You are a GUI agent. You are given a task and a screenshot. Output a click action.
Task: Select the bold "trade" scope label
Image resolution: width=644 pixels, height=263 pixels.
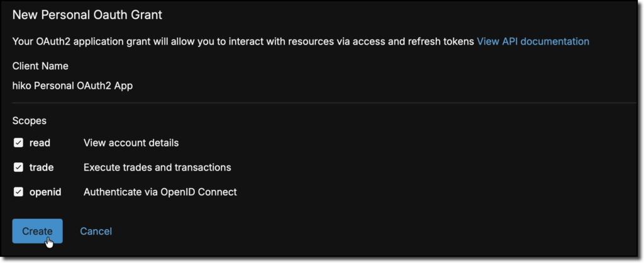click(x=42, y=167)
